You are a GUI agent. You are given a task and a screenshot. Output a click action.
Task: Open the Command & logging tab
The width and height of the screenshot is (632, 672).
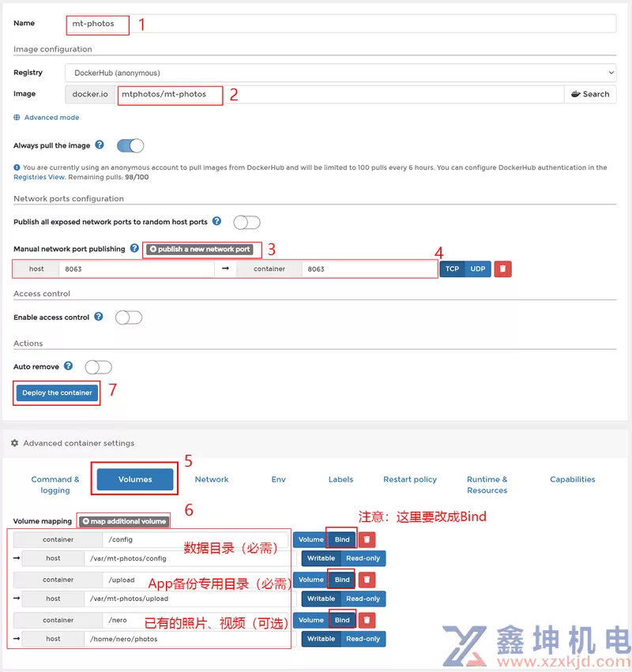click(55, 484)
